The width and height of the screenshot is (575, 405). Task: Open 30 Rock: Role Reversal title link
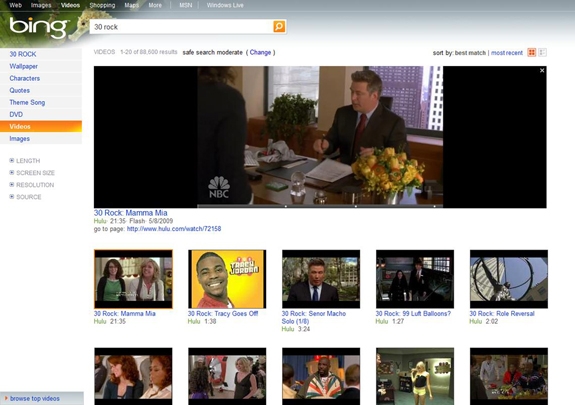tap(502, 314)
